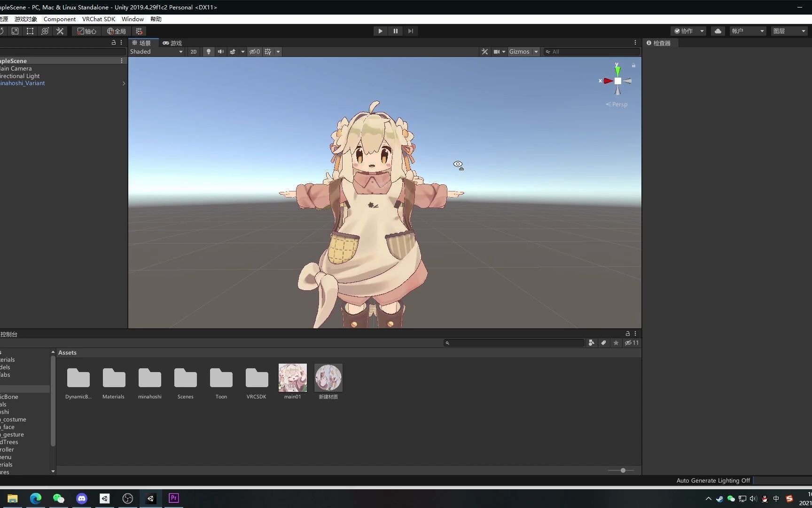
Task: Toggle pivot/center handle position (轴心)
Action: tap(87, 31)
